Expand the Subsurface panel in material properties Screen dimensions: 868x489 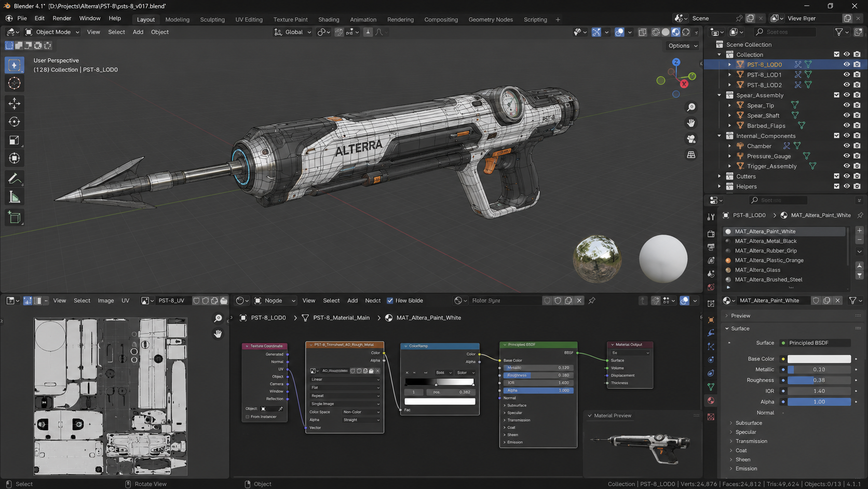(x=749, y=423)
